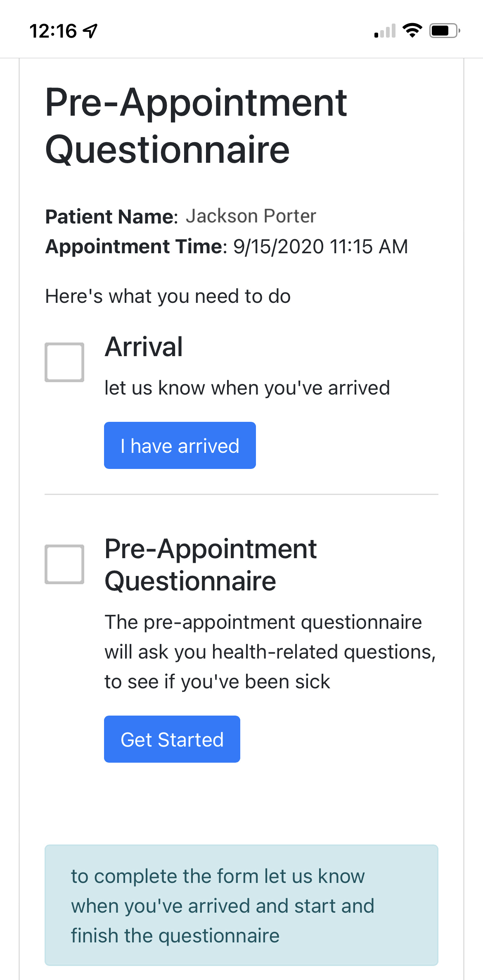Check the Arrival checkbox
The height and width of the screenshot is (980, 483).
64,362
